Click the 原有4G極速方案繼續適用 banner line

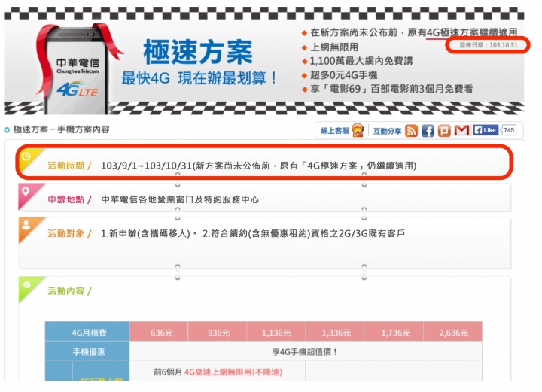tap(414, 32)
